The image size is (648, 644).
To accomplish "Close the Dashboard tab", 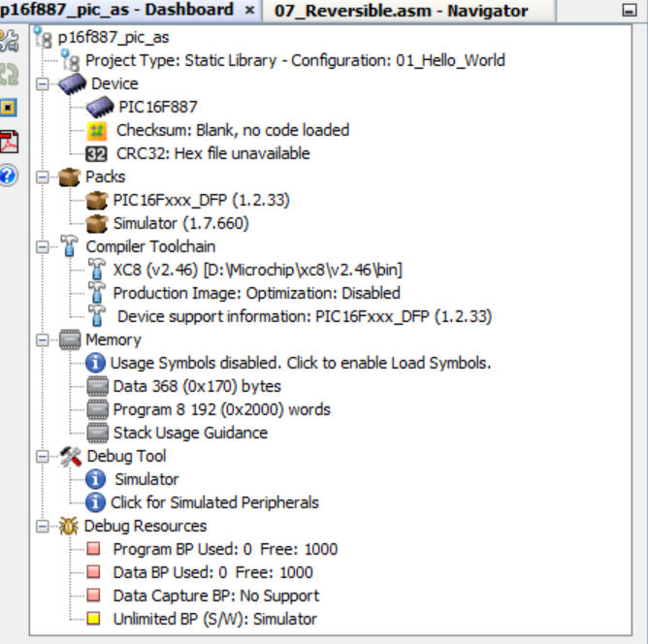I will 249,11.
